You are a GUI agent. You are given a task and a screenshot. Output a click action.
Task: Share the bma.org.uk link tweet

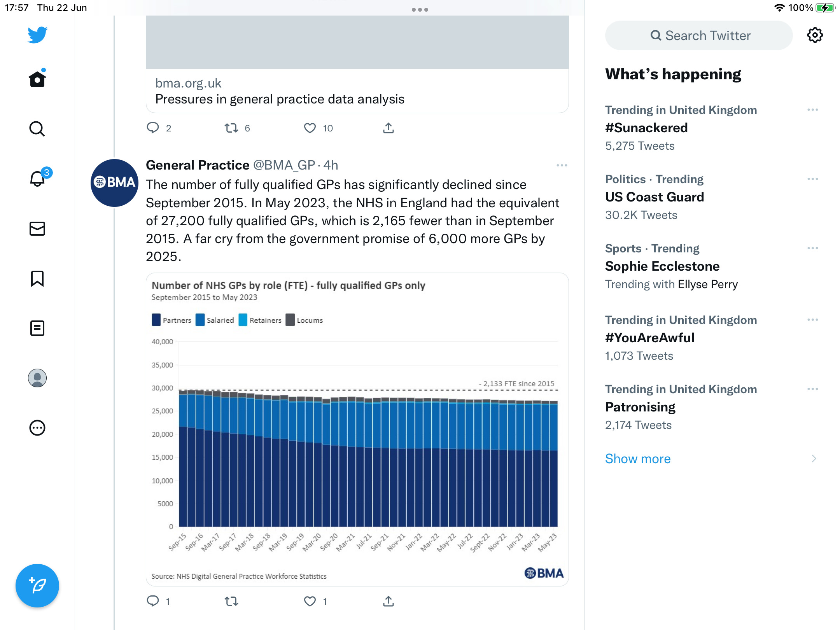click(x=388, y=128)
